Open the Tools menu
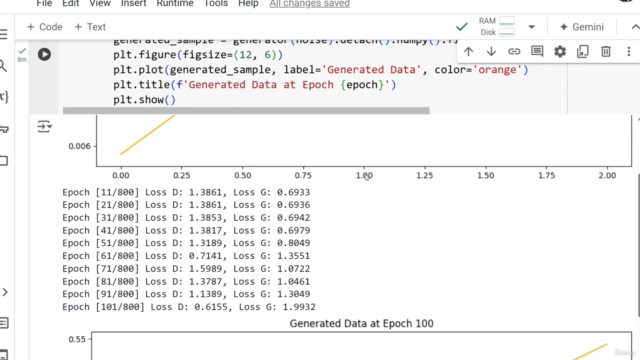The image size is (640, 360). pos(216,4)
